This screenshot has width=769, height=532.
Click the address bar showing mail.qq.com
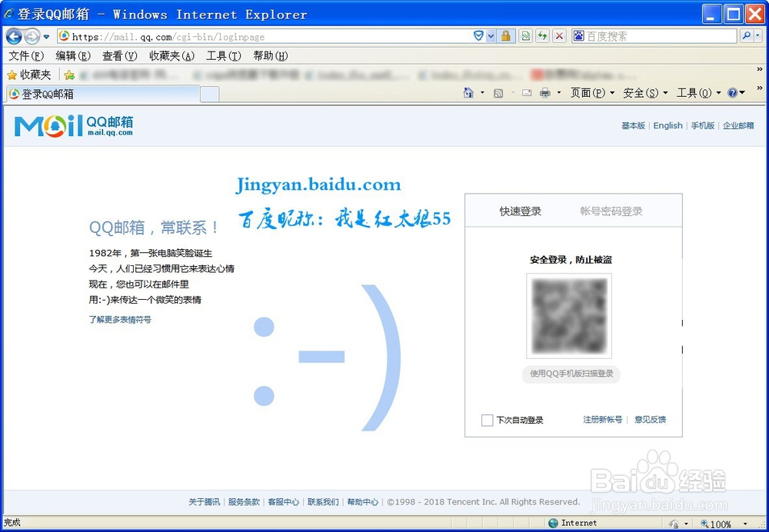[x=265, y=36]
